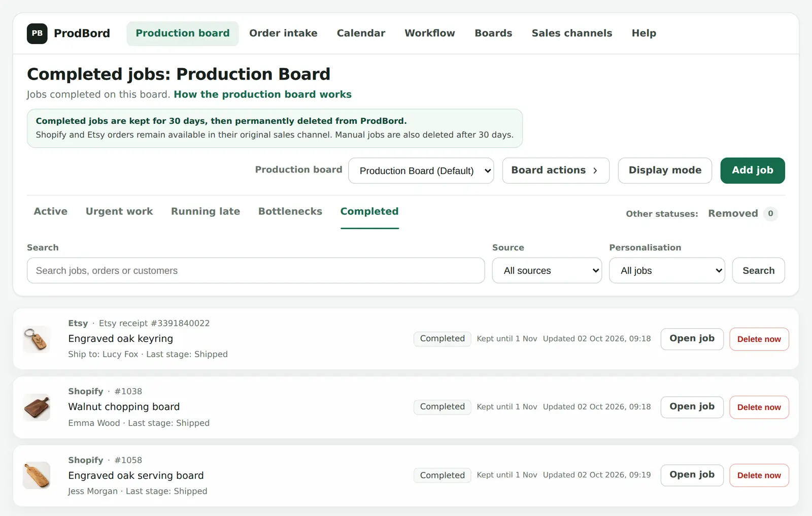Open the Production Board (Default) dropdown
This screenshot has height=516, width=812.
(x=421, y=170)
